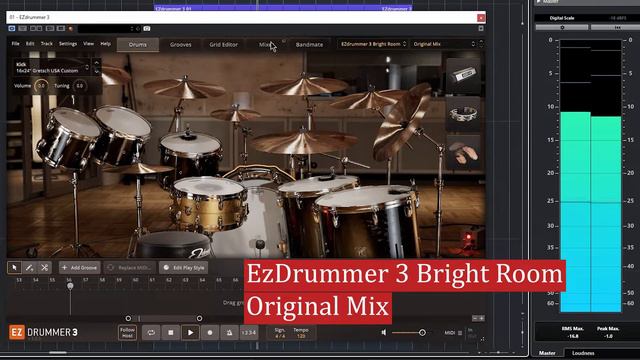This screenshot has width=640, height=360.
Task: Toggle loop playback
Action: (x=151, y=333)
